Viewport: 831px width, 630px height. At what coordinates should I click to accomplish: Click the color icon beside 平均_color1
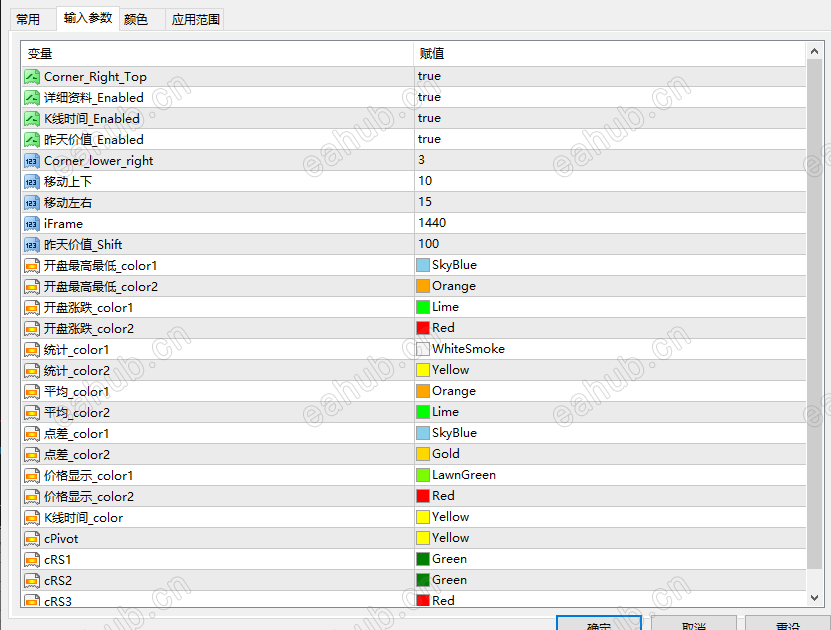pyautogui.click(x=32, y=392)
